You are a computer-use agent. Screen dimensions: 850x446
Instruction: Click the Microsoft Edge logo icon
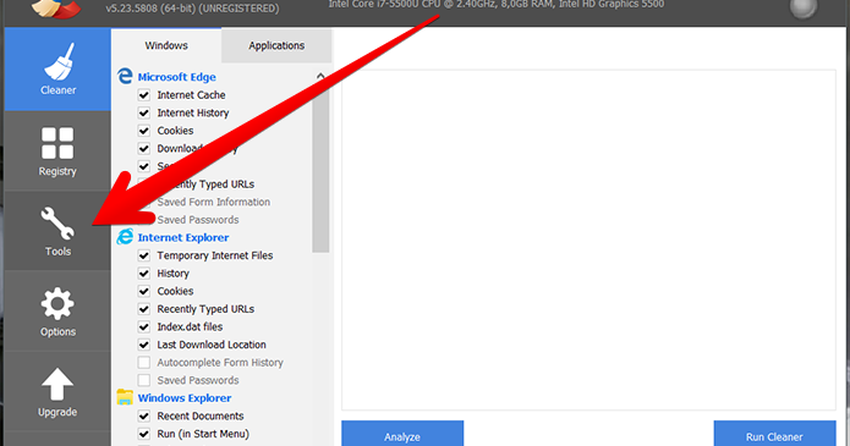125,76
